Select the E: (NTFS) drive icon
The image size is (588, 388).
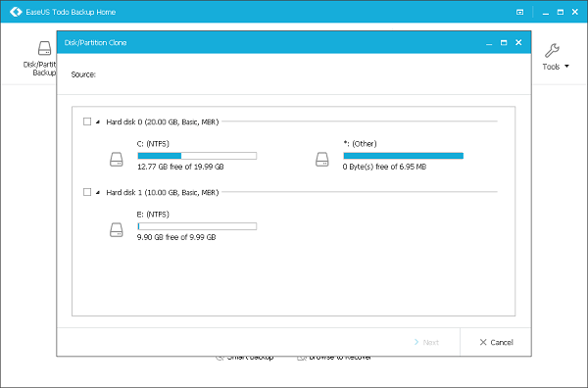pyautogui.click(x=117, y=230)
